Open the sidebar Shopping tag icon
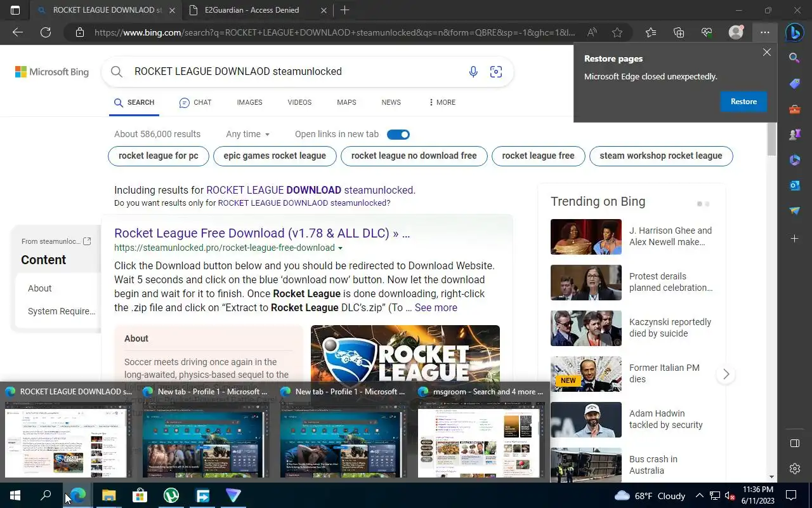Image resolution: width=812 pixels, height=508 pixels. [x=795, y=84]
